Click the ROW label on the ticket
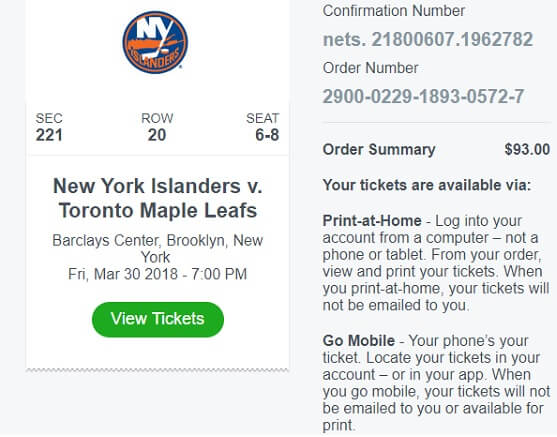The width and height of the screenshot is (557, 437). tap(157, 118)
